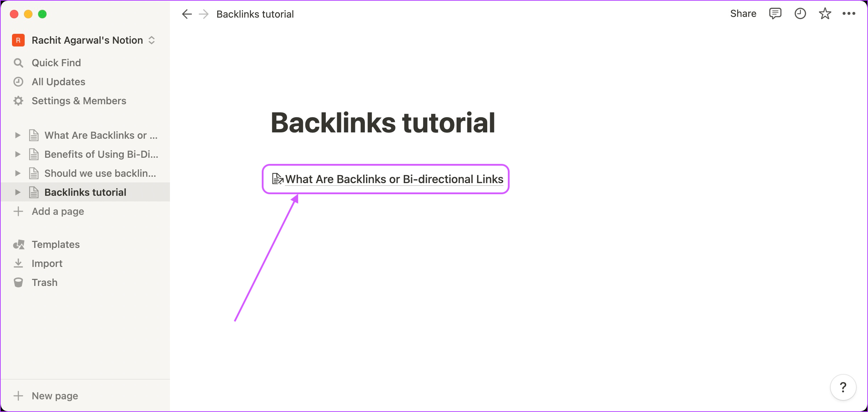The image size is (868, 412).
Task: Click the page history icon
Action: tap(800, 14)
